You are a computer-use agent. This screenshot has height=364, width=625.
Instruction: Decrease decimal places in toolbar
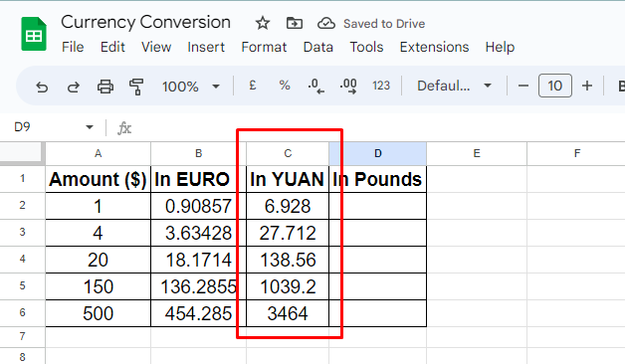click(x=316, y=86)
